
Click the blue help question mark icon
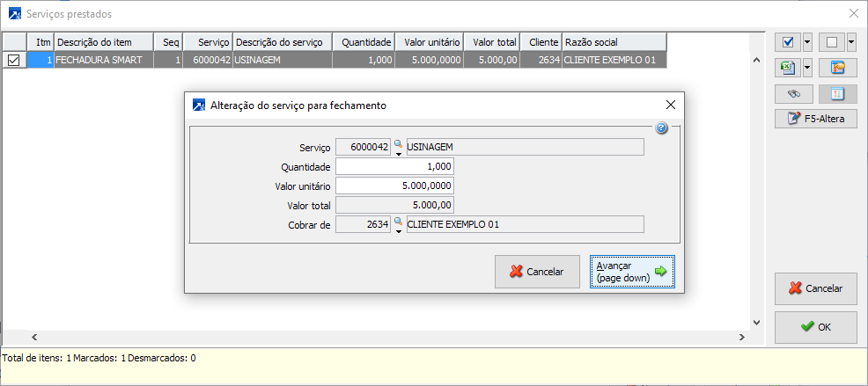[x=661, y=128]
